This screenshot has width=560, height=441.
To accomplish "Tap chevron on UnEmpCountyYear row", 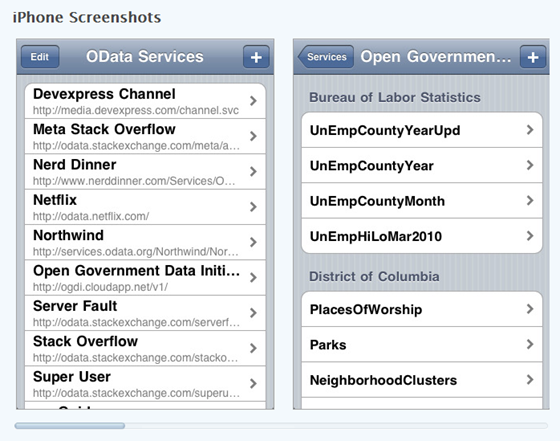I will [x=530, y=165].
